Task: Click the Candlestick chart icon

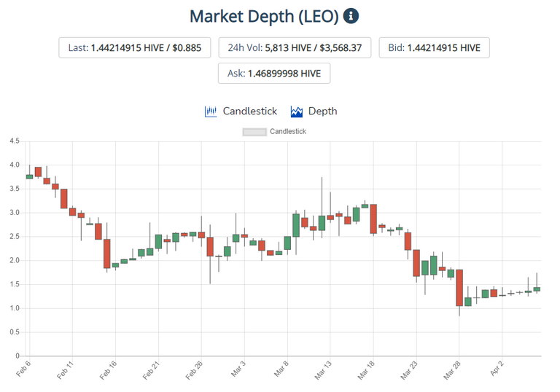Action: (x=211, y=111)
